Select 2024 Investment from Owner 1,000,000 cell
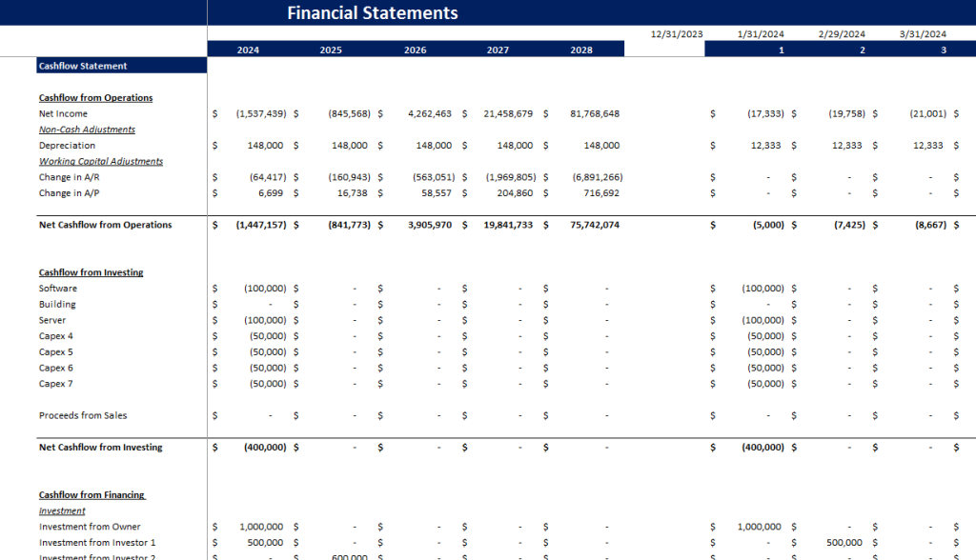 pyautogui.click(x=261, y=527)
